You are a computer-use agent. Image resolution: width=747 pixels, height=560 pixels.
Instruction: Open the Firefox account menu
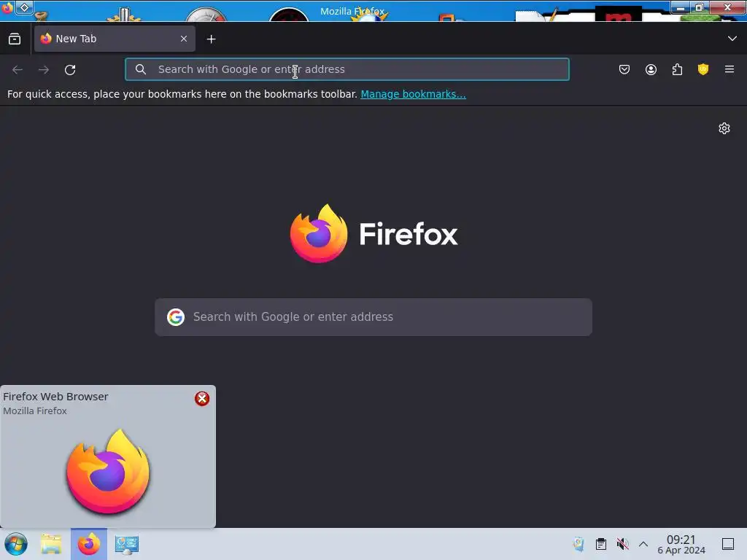coord(651,69)
